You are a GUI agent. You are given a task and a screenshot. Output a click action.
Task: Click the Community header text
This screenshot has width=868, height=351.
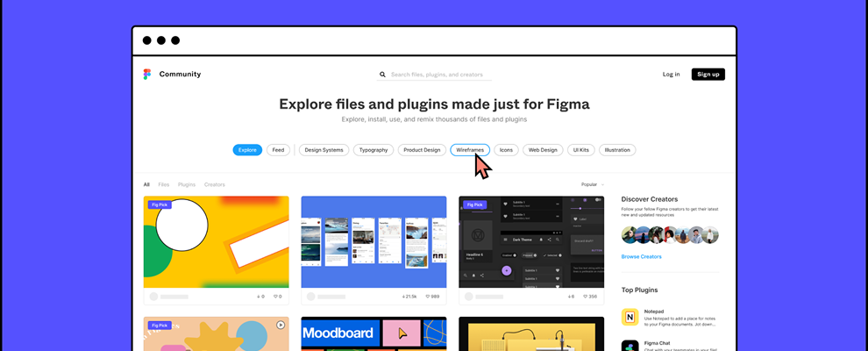click(x=180, y=75)
